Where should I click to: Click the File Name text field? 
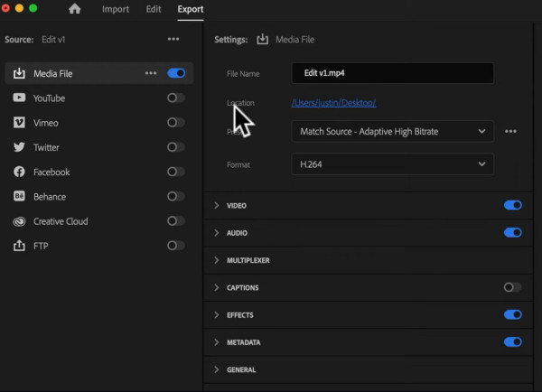pos(392,73)
